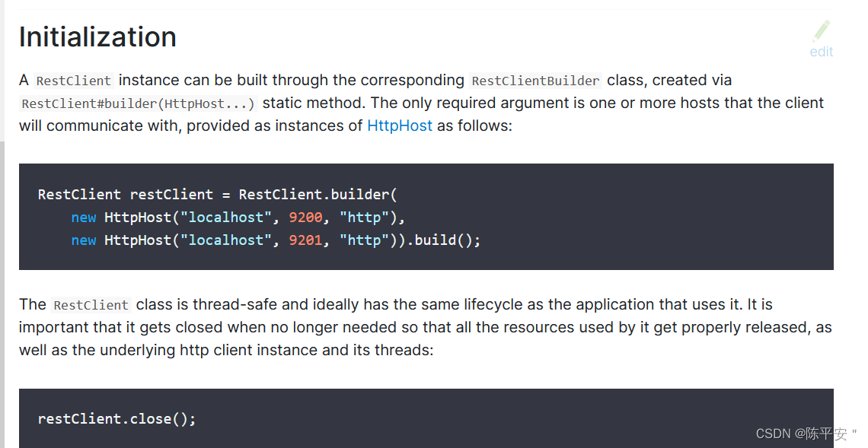The height and width of the screenshot is (448, 868).
Task: Click the inline RestClient code in 'The RestClient class'
Action: 91,305
